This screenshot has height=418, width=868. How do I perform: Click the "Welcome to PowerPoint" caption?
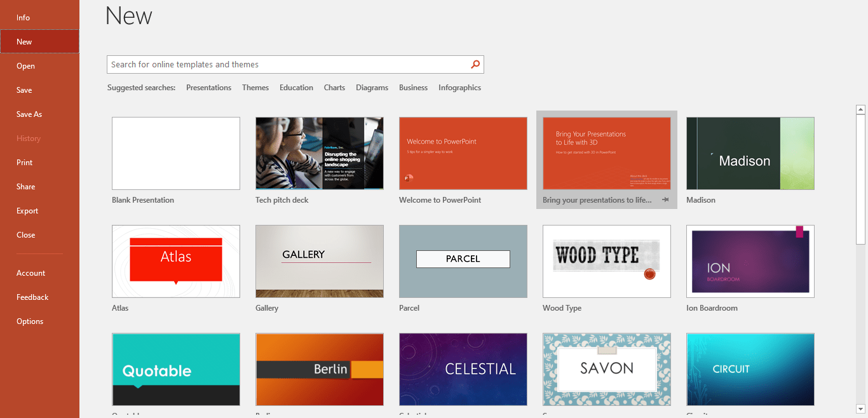pos(440,200)
